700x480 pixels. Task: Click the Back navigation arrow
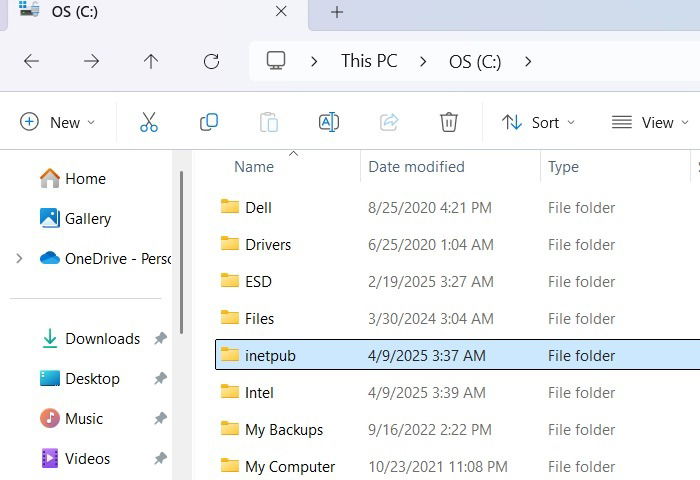pos(31,61)
